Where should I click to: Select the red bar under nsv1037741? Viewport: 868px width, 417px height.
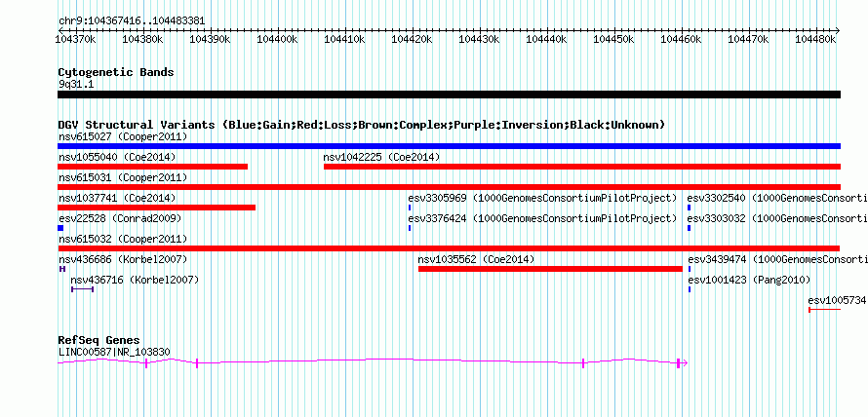click(x=157, y=208)
